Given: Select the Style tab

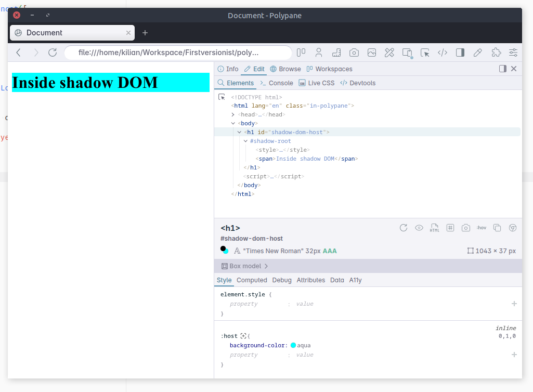Looking at the screenshot, I should click(x=224, y=280).
